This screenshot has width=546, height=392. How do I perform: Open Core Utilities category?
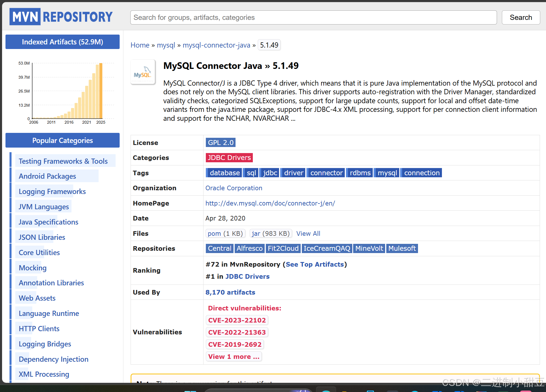click(x=39, y=252)
